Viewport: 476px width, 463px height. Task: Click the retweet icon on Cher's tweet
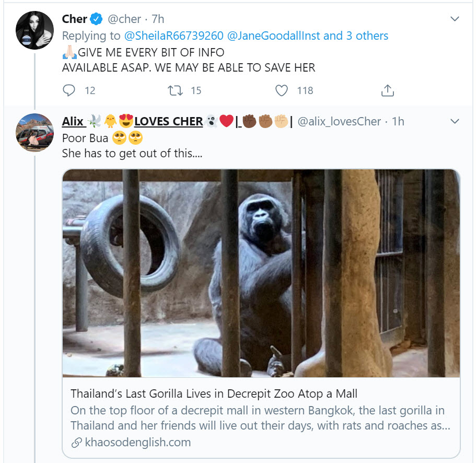pos(175,90)
